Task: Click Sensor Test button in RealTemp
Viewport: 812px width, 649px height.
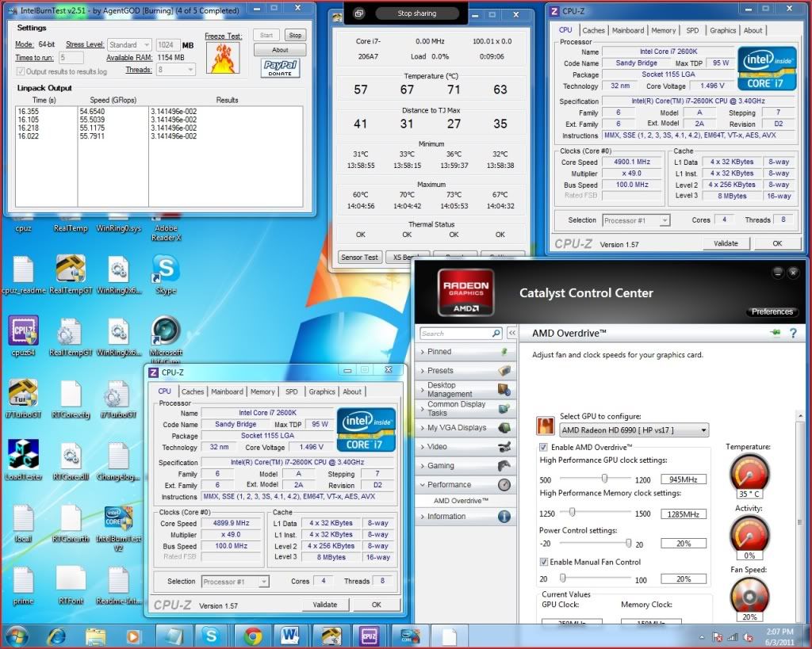Action: (359, 258)
